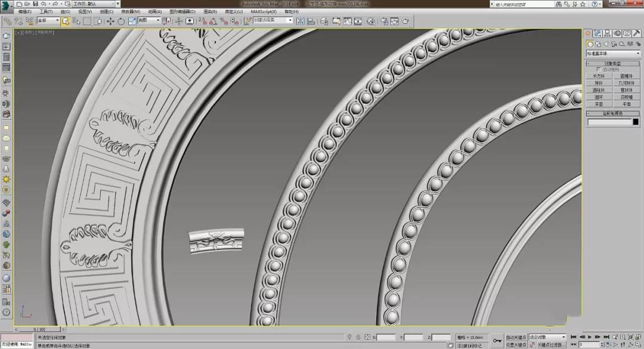644x349 pixels.
Task: Select the Shapes category icon in Create panel
Action: tap(598, 44)
